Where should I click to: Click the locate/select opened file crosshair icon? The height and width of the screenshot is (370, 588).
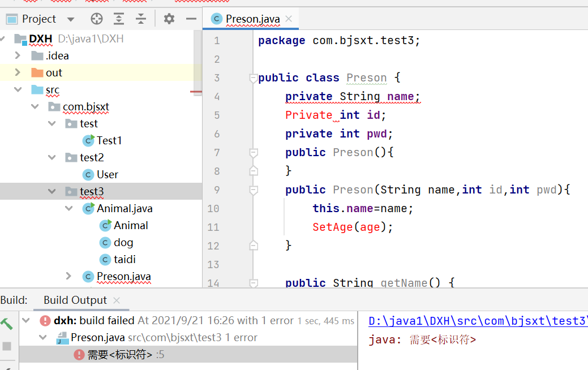[x=97, y=19]
